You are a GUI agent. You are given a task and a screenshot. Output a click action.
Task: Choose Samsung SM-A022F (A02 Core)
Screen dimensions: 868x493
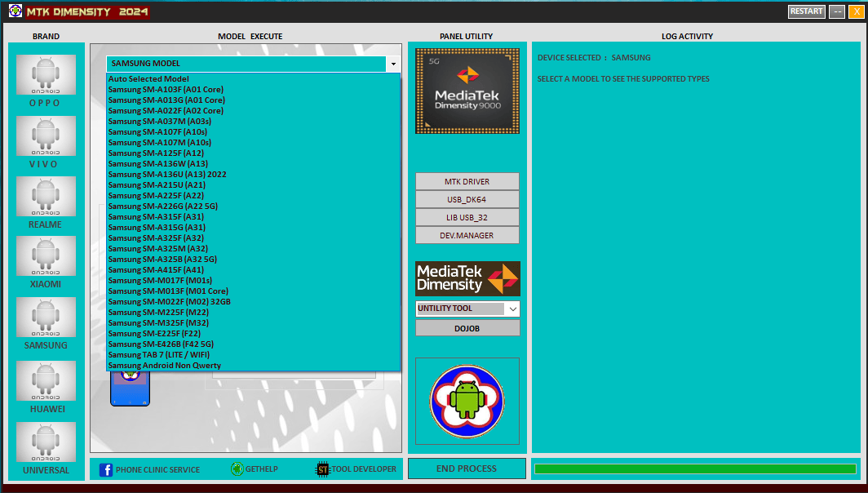tap(253, 111)
